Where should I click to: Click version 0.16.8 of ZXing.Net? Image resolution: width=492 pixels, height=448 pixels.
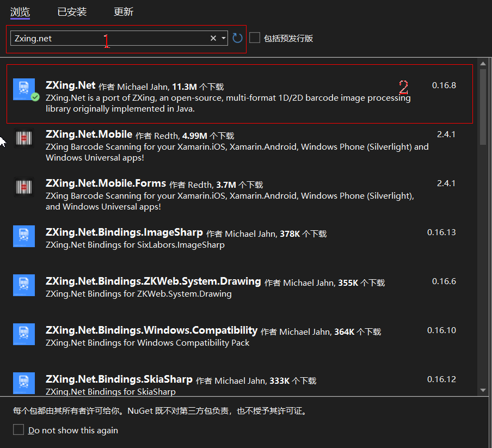(444, 85)
